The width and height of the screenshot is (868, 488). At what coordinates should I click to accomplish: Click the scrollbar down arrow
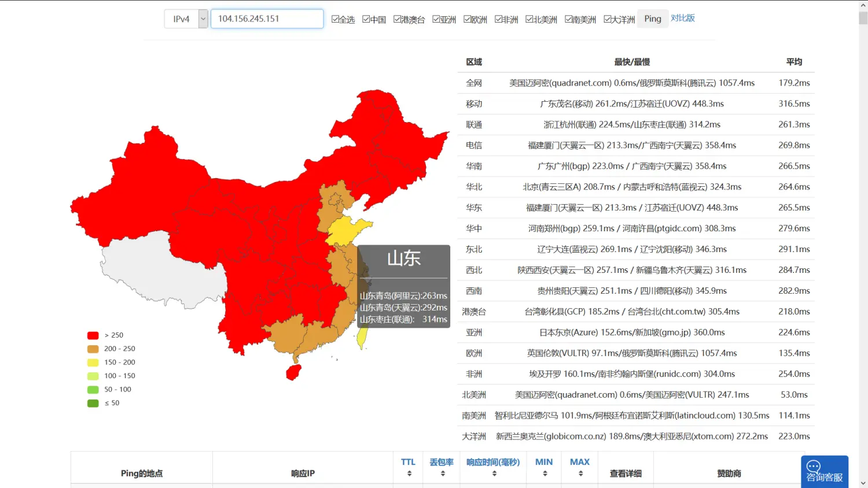863,483
